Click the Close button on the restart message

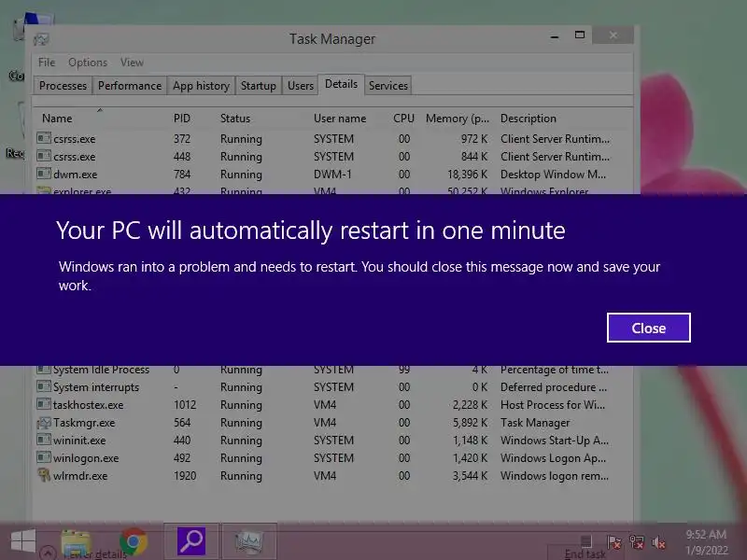[x=648, y=328]
